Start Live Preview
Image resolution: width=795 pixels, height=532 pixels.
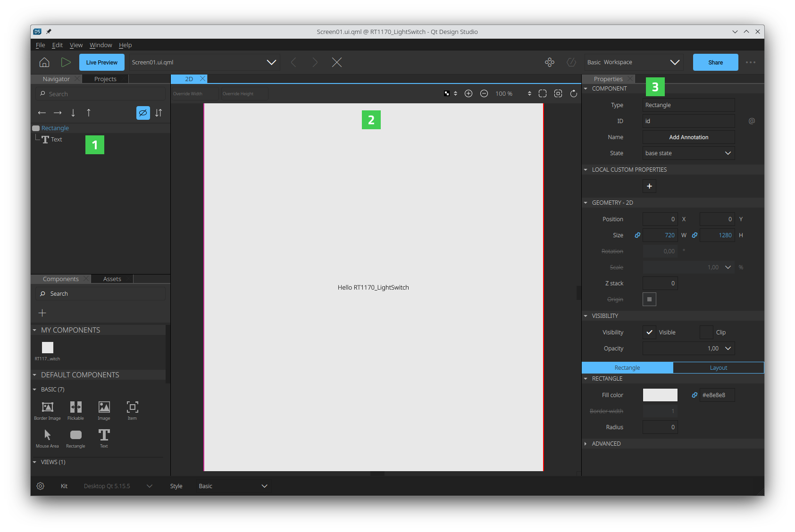[x=101, y=62]
